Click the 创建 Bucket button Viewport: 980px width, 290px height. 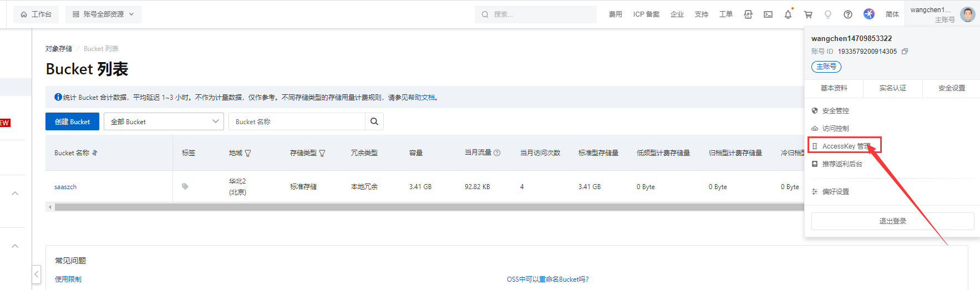(x=72, y=121)
